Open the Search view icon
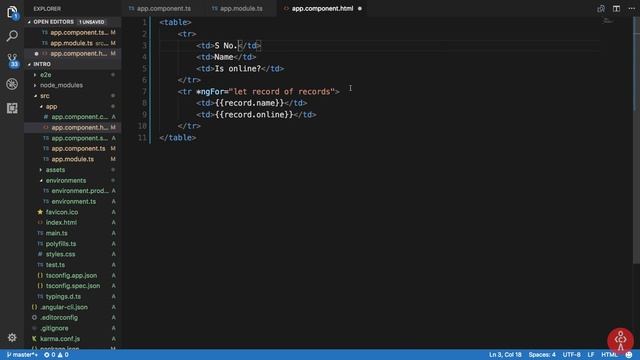 click(12, 36)
